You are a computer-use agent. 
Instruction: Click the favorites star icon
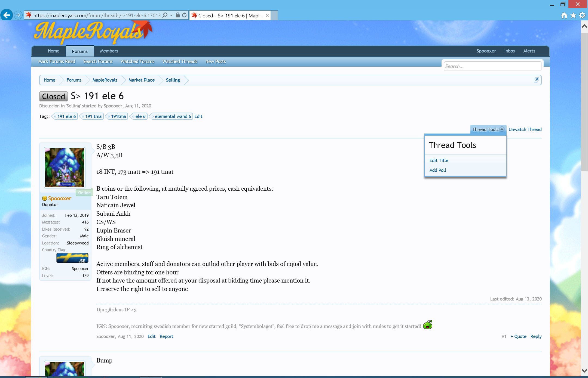[573, 15]
